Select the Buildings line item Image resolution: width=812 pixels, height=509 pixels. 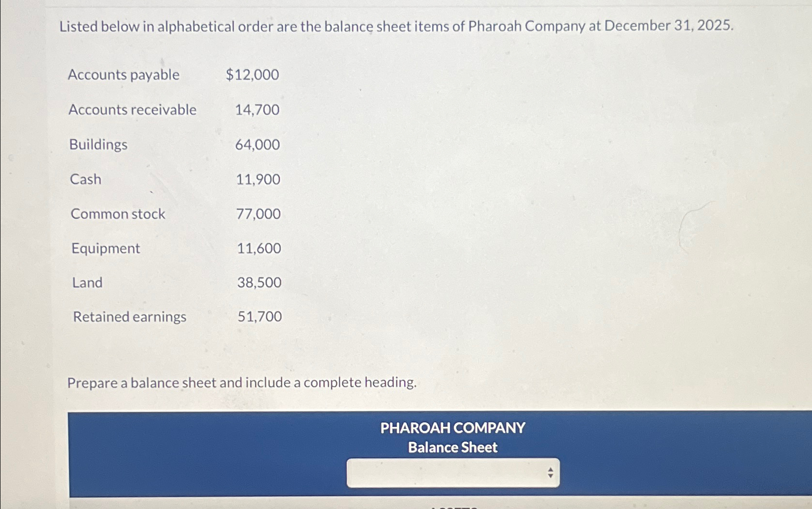(98, 144)
